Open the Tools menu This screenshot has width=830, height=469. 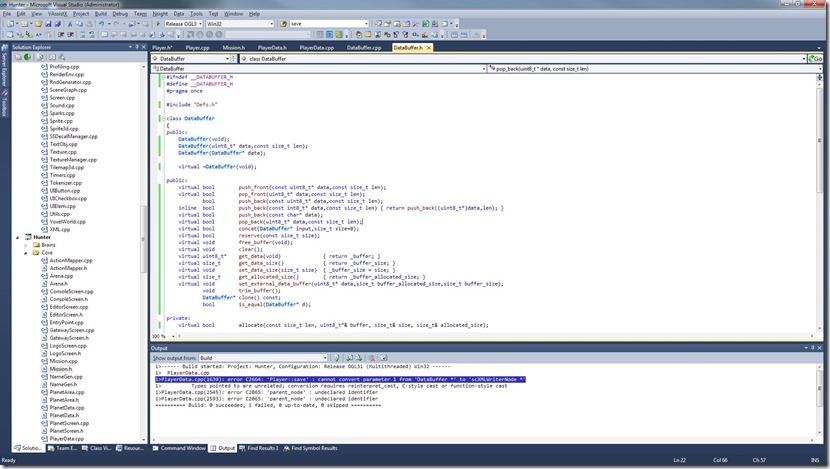[x=196, y=14]
